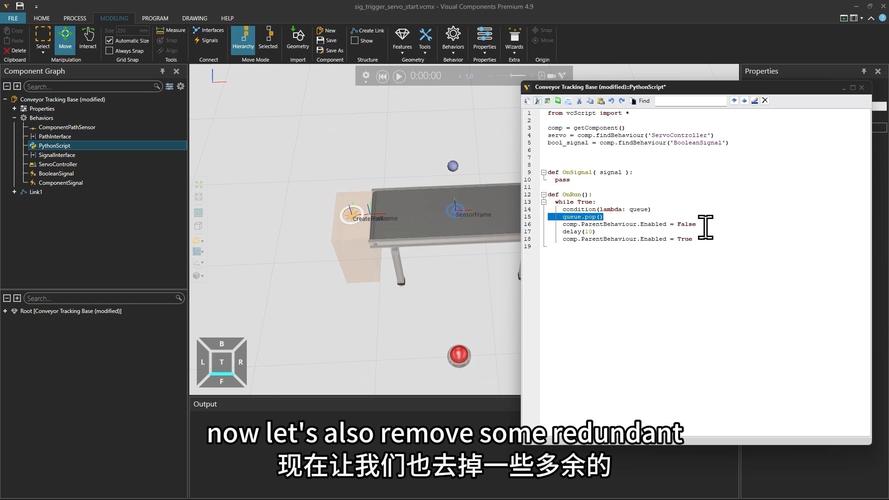Click Create Link in Structure group
Screen dimensions: 889x500
(367, 30)
